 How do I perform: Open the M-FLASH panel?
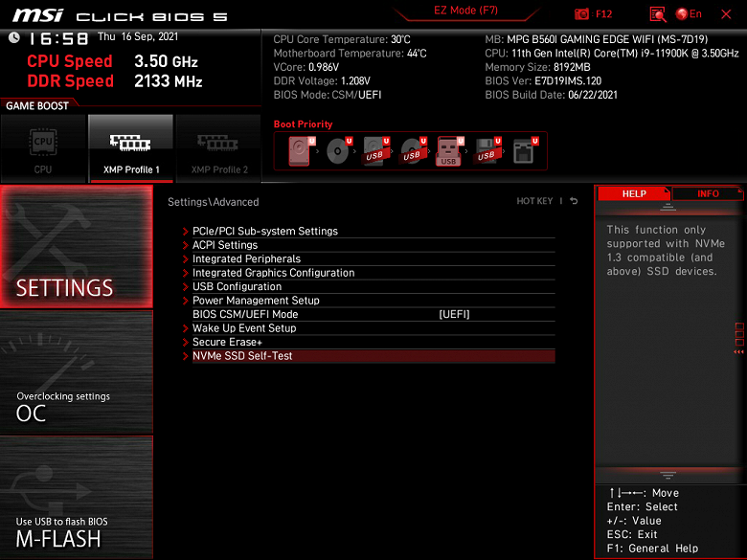[x=77, y=497]
